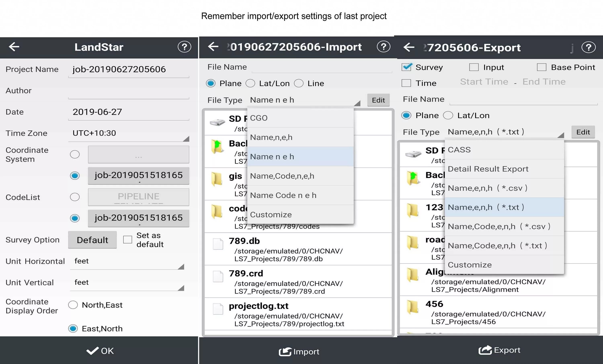The height and width of the screenshot is (364, 603).
Task: Enable the Input checkbox
Action: (474, 67)
